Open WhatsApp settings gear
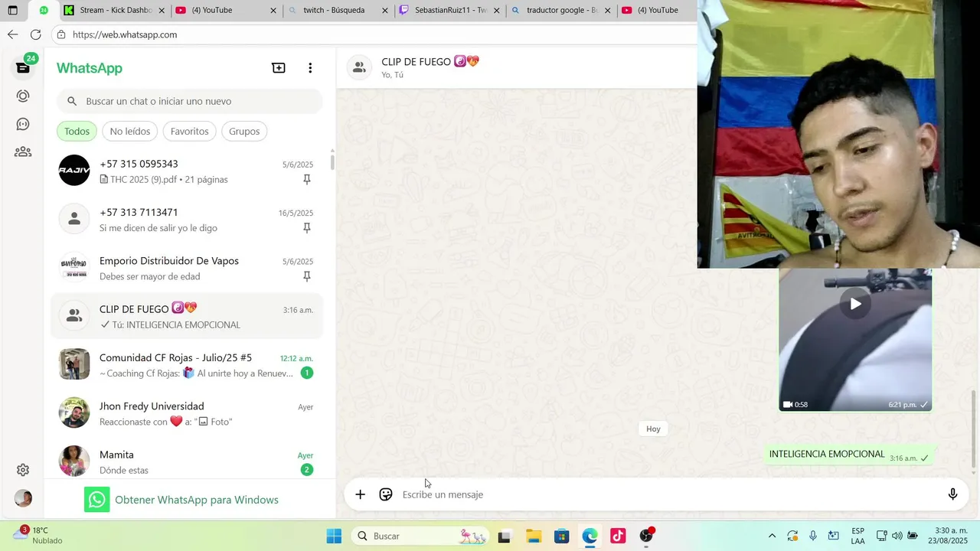This screenshot has height=551, width=980. [x=23, y=470]
